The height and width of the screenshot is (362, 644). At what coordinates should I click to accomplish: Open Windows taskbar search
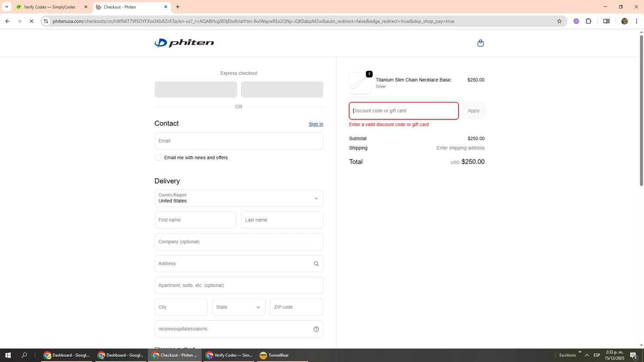tap(24, 355)
